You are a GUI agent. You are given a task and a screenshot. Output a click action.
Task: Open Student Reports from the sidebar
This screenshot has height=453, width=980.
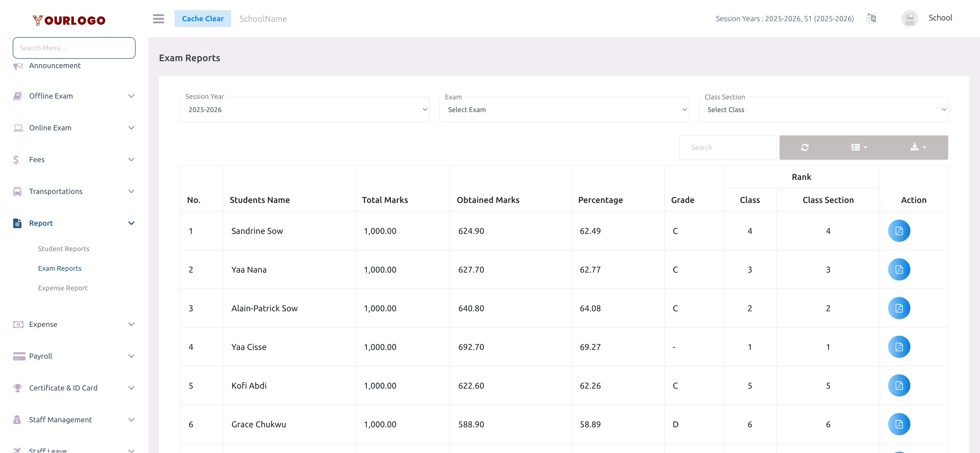[x=64, y=248]
